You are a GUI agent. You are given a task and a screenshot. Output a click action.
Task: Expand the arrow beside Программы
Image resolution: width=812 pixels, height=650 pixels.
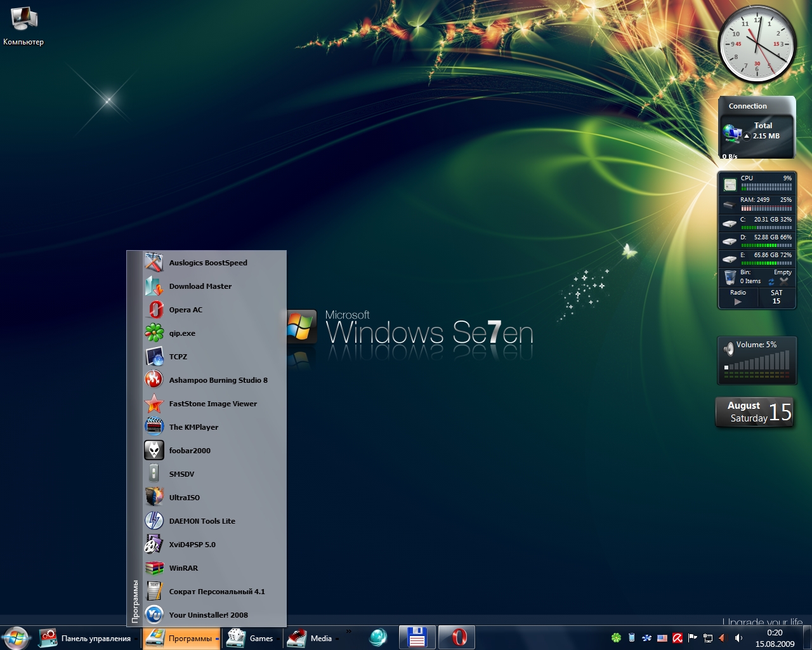(x=217, y=639)
